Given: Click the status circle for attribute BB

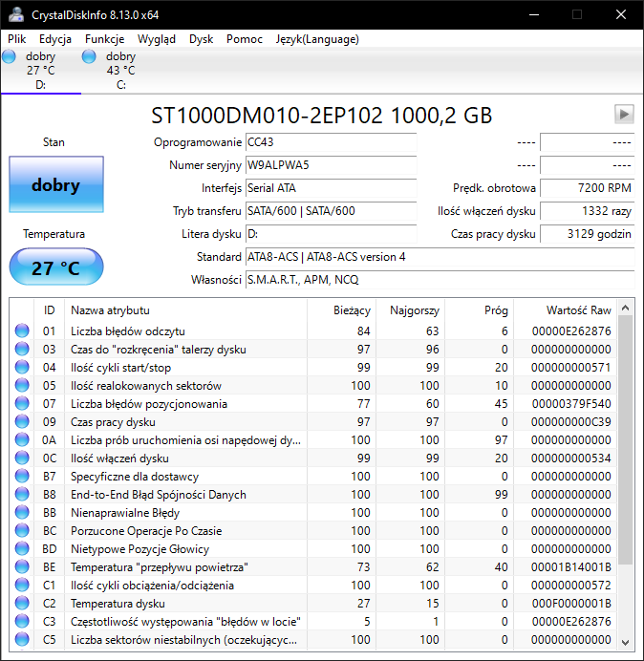Looking at the screenshot, I should [22, 512].
